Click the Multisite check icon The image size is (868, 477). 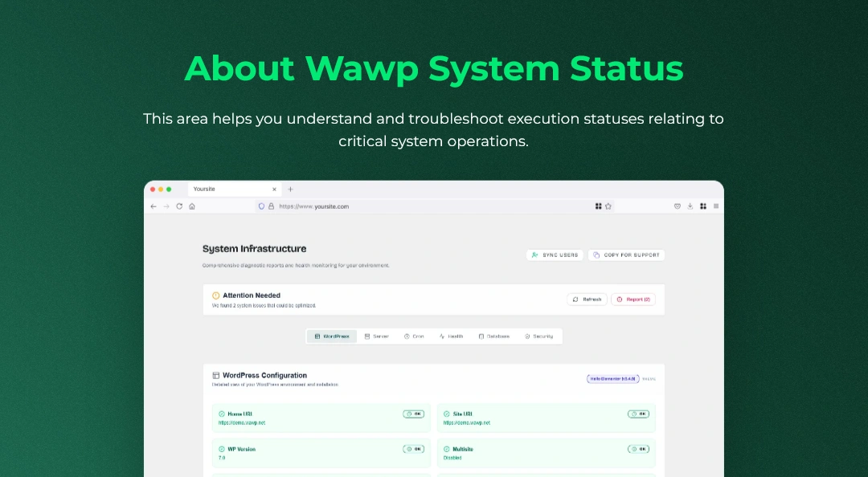pyautogui.click(x=447, y=450)
